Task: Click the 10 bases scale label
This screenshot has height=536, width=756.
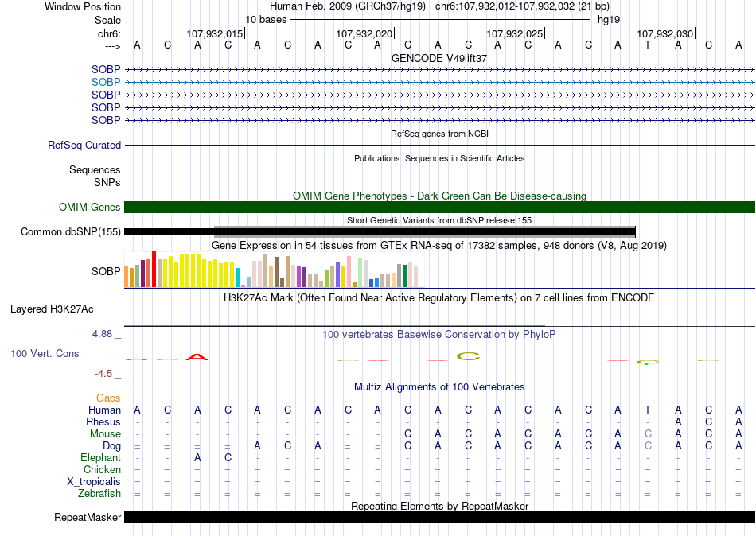Action: point(266,20)
